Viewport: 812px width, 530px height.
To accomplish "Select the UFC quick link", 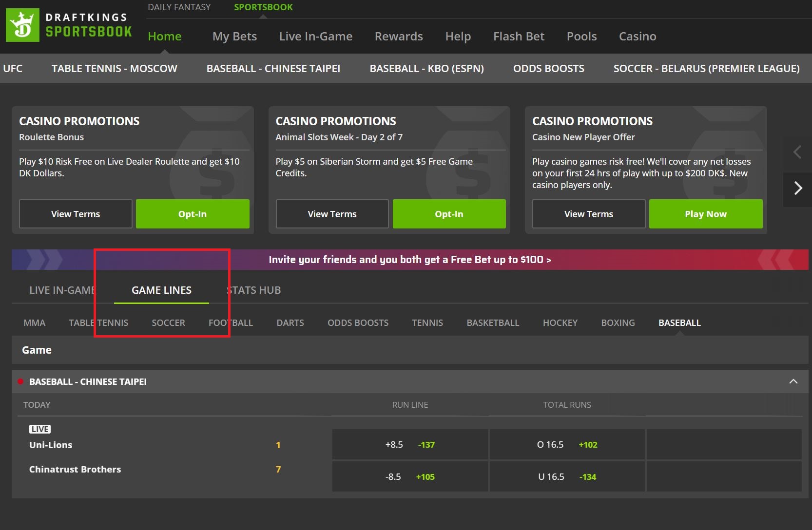I will tap(13, 69).
